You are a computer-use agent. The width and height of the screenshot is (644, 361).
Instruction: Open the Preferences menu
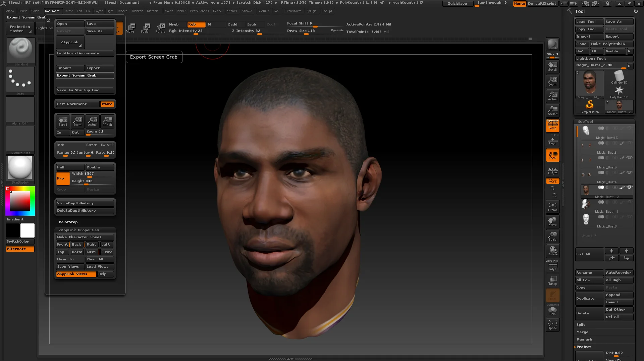click(199, 11)
